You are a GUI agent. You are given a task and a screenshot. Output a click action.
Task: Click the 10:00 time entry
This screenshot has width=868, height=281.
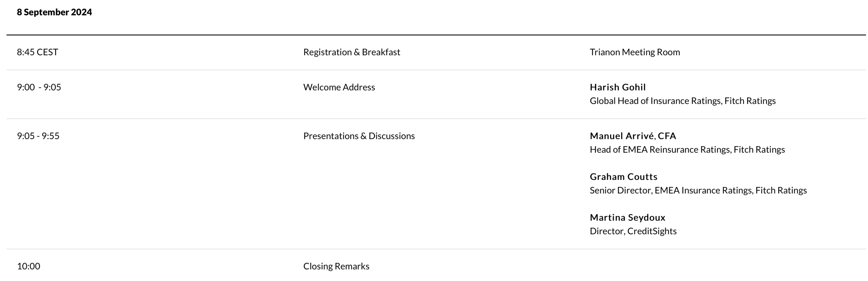click(x=28, y=267)
